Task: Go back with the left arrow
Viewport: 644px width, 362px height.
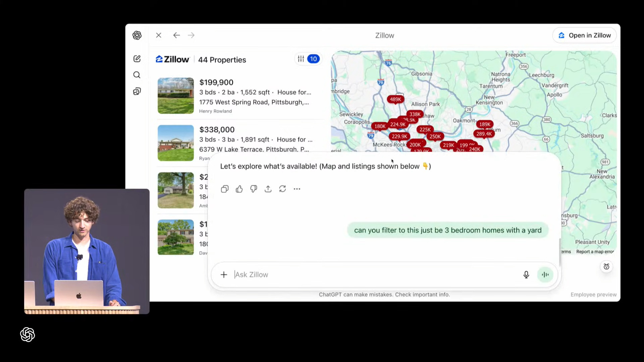Action: point(176,35)
